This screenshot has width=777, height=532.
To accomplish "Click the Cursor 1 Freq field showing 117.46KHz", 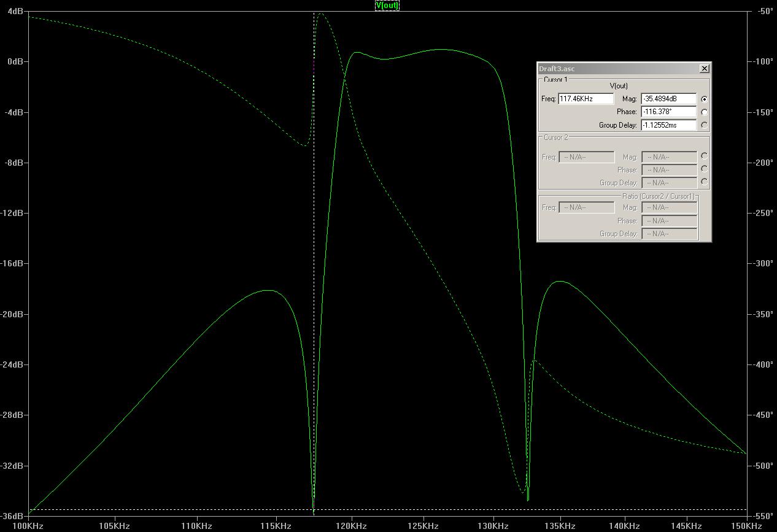I will 586,99.
